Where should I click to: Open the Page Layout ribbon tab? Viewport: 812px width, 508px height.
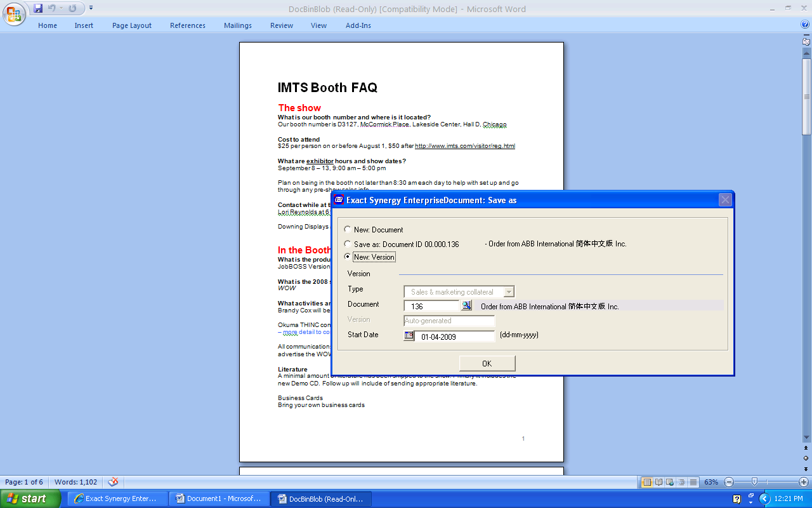click(132, 25)
